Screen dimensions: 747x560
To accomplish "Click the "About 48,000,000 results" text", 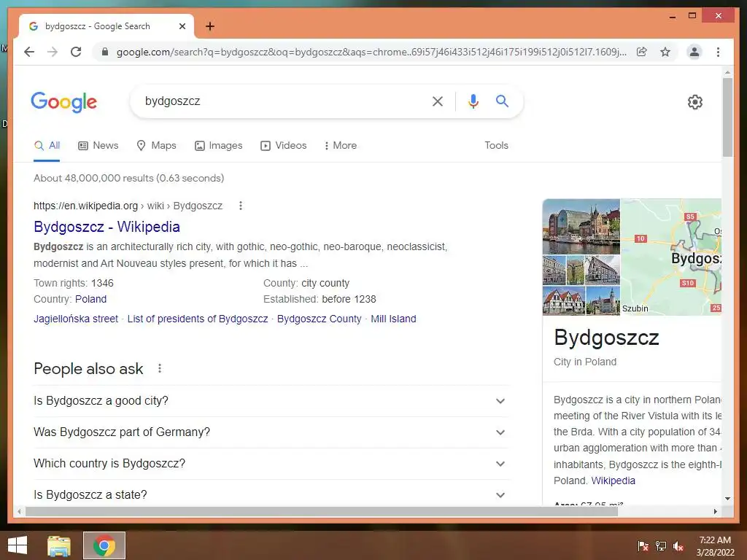I will [x=128, y=178].
